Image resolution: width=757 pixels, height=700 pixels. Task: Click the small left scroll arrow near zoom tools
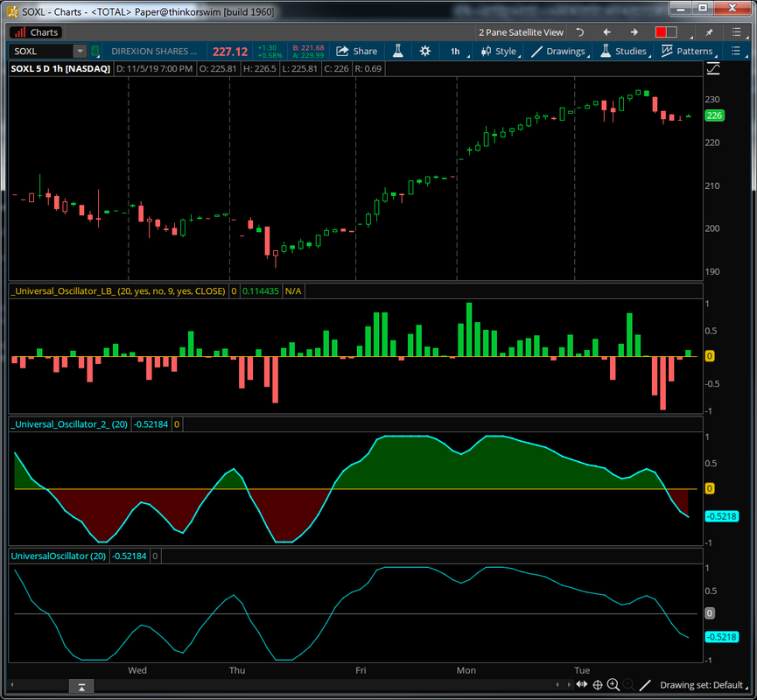557,684
